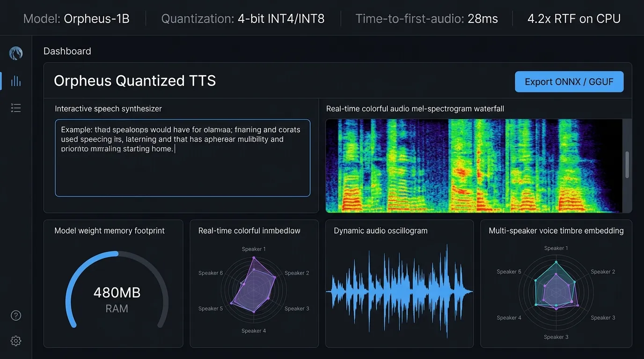Image resolution: width=644 pixels, height=359 pixels.
Task: Select the bar chart dashboard icon
Action: pos(16,81)
